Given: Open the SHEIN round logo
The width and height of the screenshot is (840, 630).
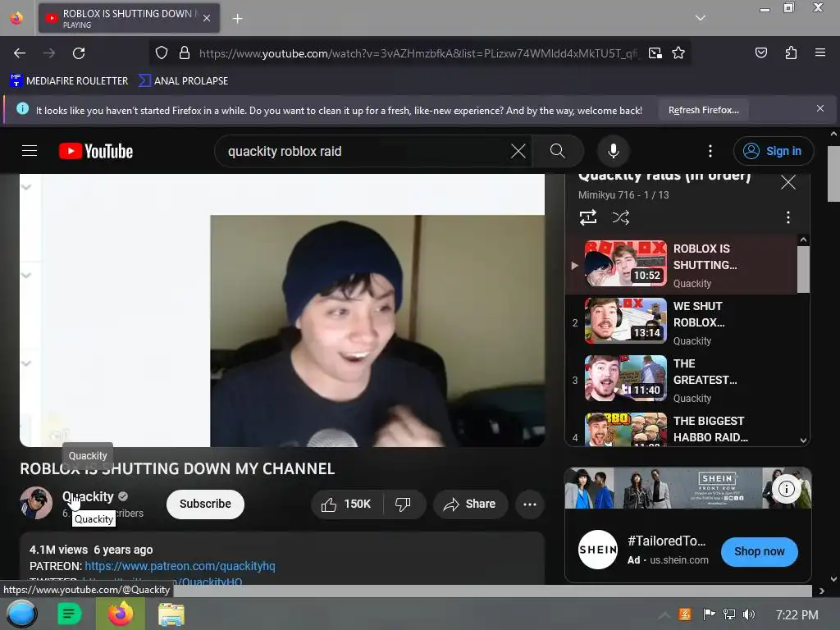Looking at the screenshot, I should pos(598,550).
